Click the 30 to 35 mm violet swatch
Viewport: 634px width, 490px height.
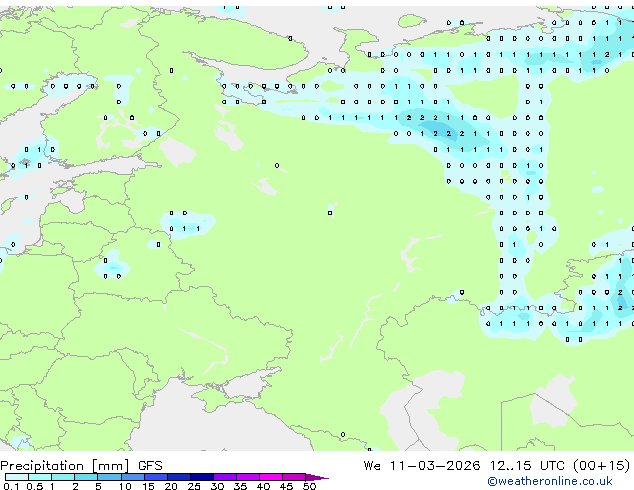(x=225, y=477)
